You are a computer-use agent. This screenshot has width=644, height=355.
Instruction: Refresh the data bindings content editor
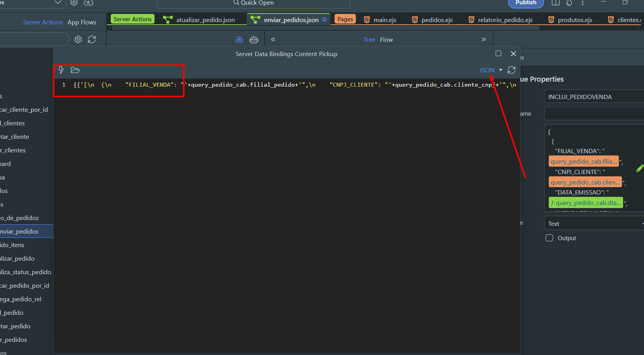[x=512, y=70]
